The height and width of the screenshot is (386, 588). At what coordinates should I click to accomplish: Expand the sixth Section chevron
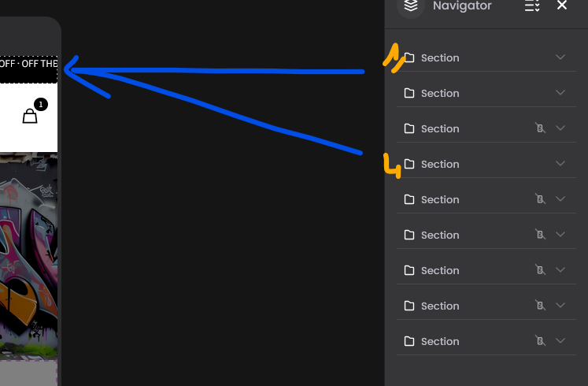[x=560, y=235]
